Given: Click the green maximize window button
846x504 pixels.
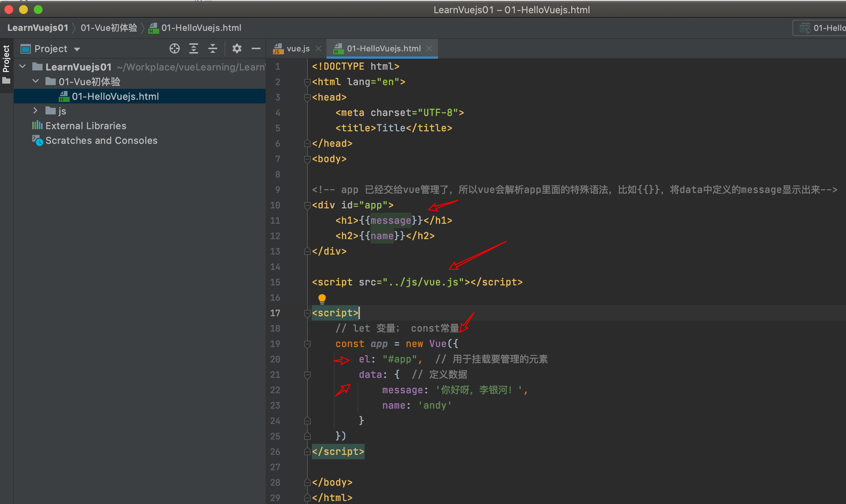Looking at the screenshot, I should [38, 10].
